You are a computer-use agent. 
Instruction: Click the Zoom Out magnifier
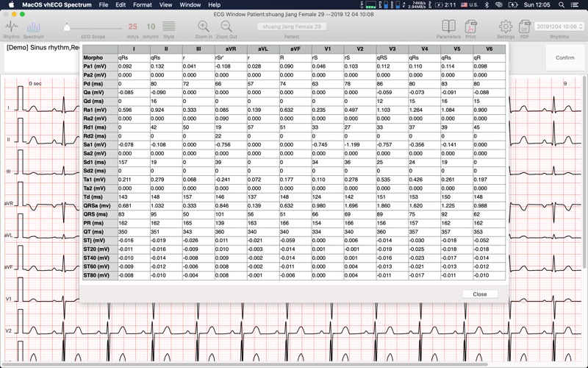coord(226,26)
